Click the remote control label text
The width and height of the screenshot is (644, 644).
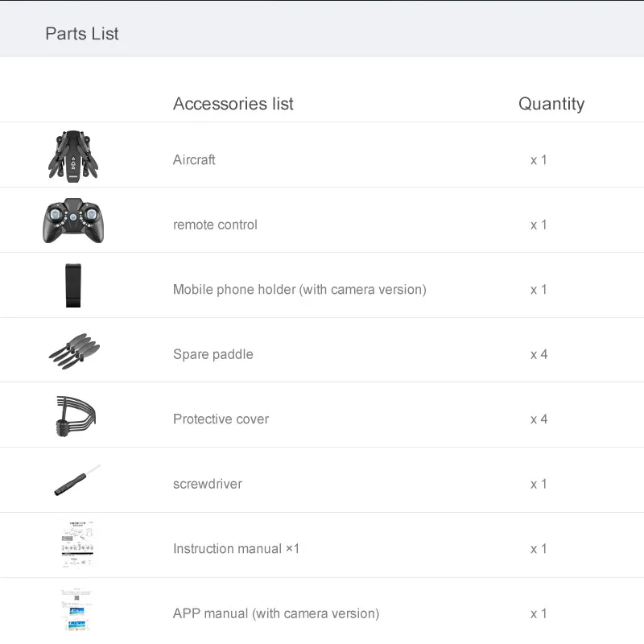[x=215, y=225]
